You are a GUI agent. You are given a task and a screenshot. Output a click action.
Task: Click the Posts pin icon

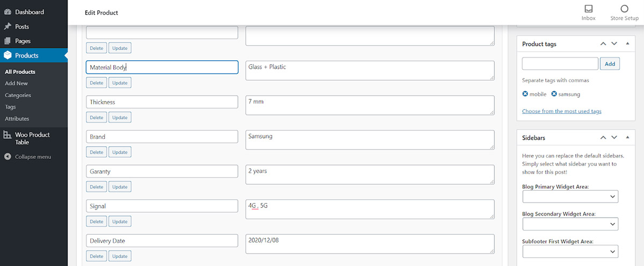(x=7, y=26)
